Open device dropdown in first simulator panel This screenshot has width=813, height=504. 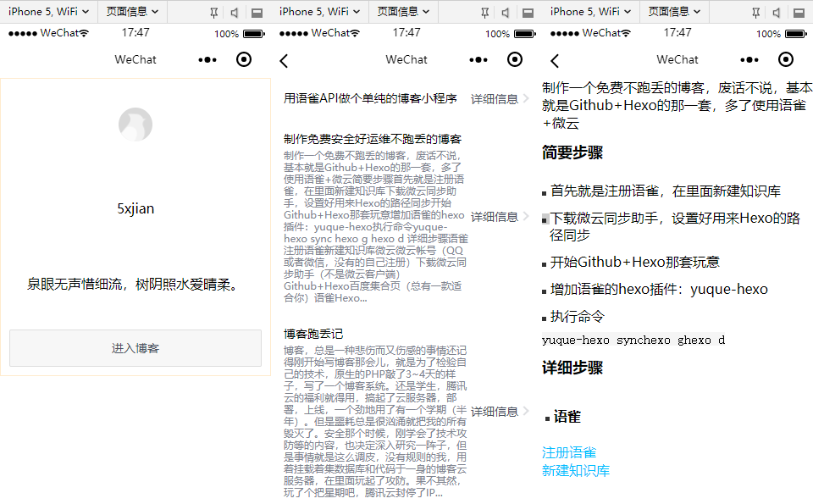[49, 11]
